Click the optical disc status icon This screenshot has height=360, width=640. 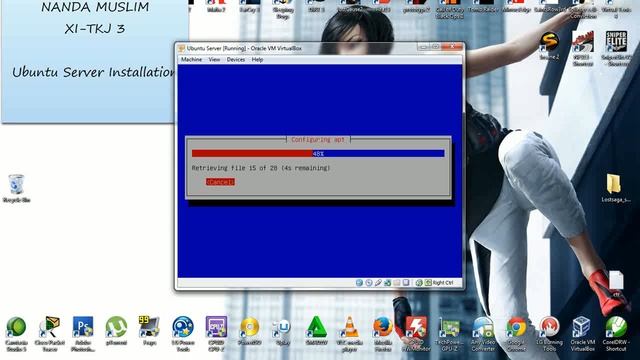tap(369, 282)
